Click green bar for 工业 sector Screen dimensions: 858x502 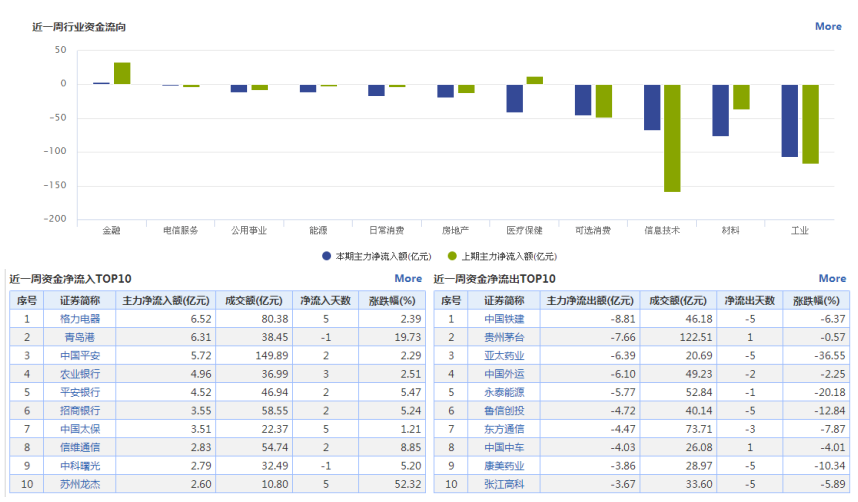(x=810, y=124)
